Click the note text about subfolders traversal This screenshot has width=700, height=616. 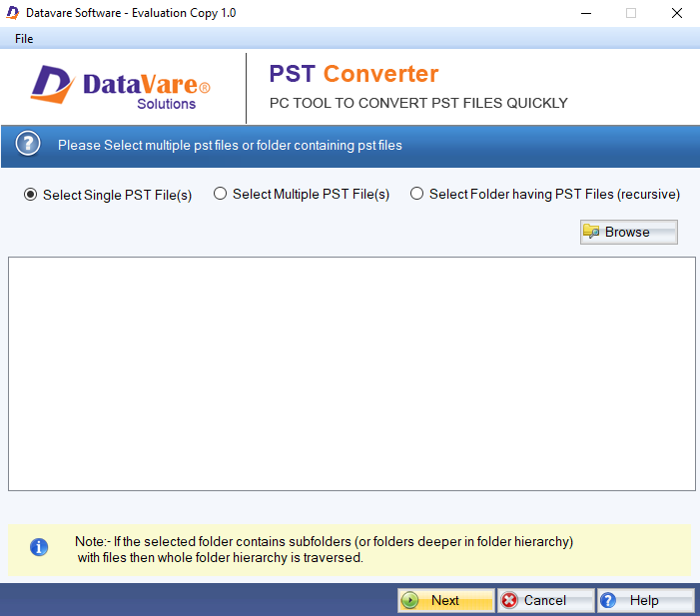point(325,549)
